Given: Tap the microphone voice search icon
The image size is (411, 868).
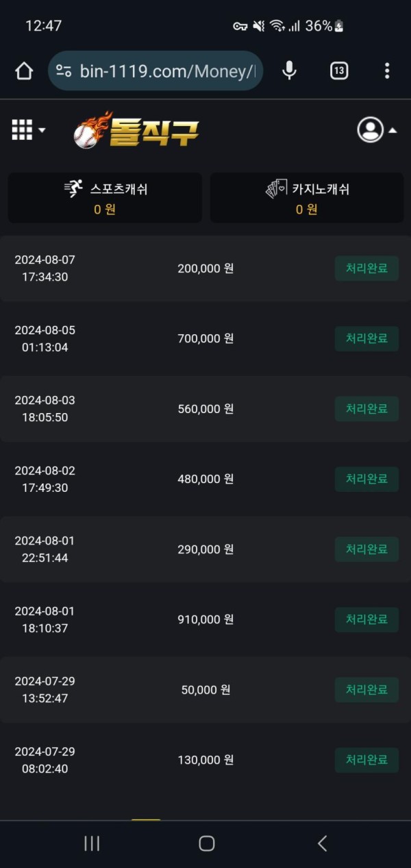Looking at the screenshot, I should [x=290, y=71].
